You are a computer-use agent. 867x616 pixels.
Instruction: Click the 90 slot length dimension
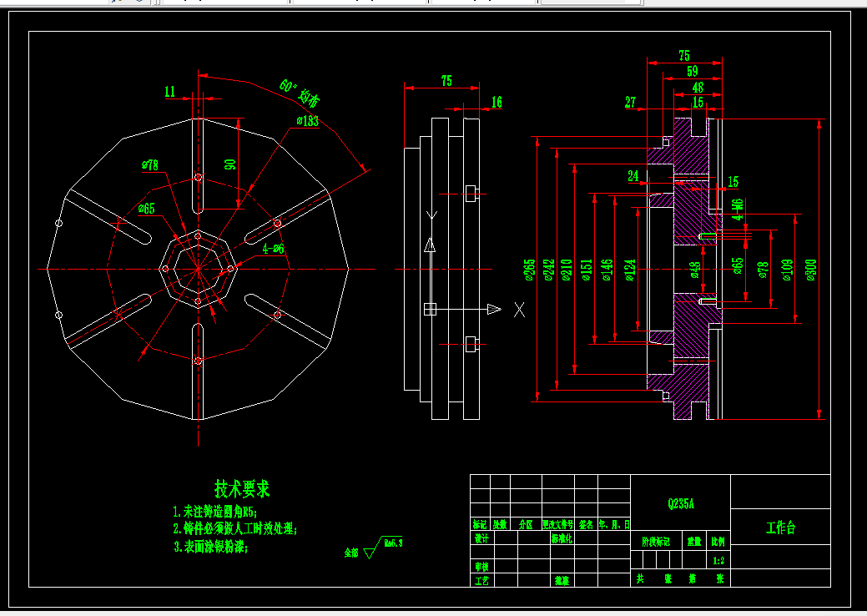[230, 164]
